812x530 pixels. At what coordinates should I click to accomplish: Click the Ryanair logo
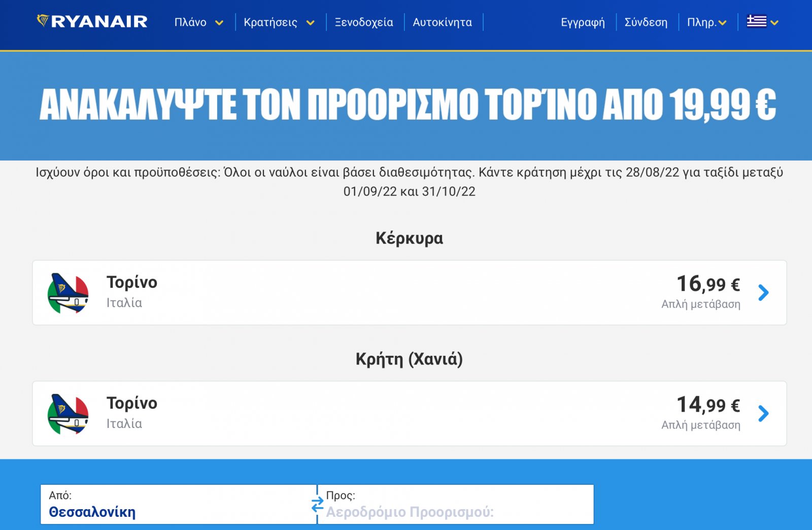click(92, 21)
